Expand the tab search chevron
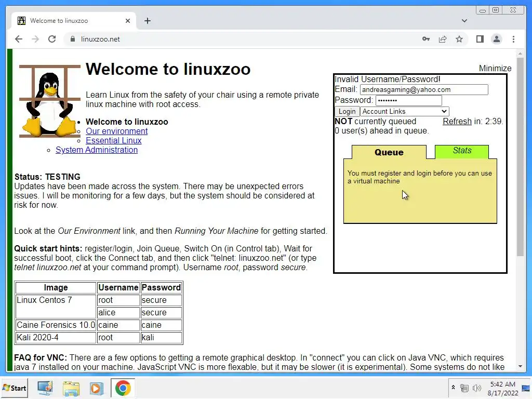Image resolution: width=532 pixels, height=399 pixels. (464, 21)
